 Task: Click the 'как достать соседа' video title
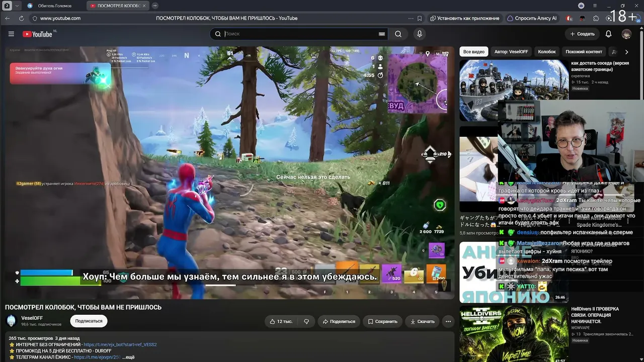tap(600, 66)
